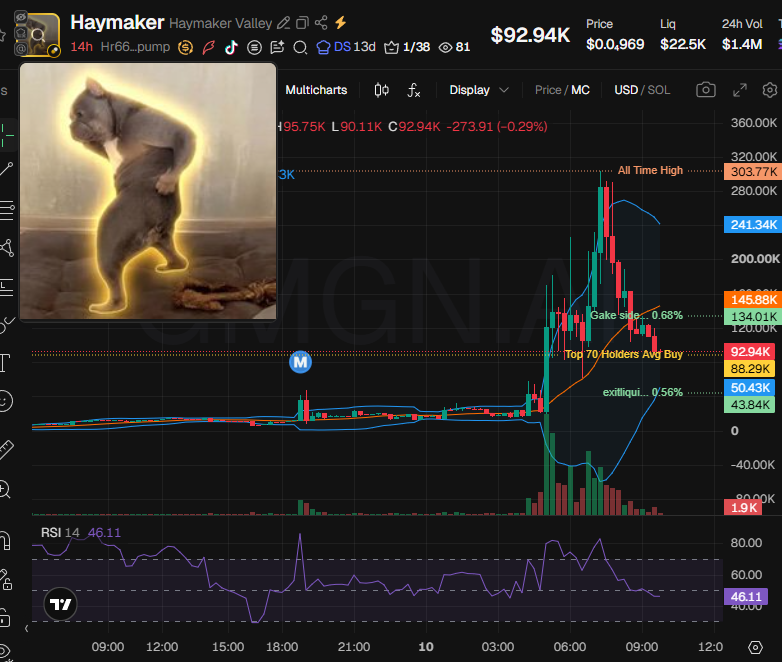Toggle the hide eye-slash icon on the token avatar

[21, 18]
